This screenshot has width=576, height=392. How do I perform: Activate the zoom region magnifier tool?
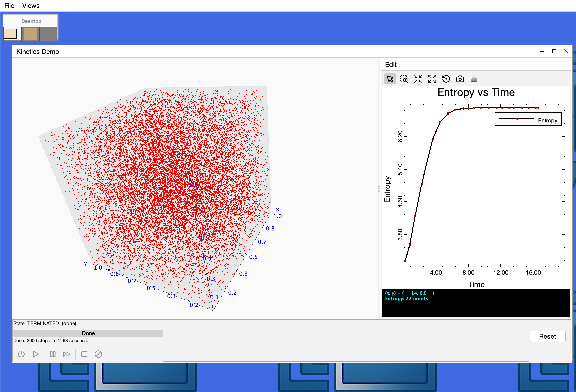pyautogui.click(x=404, y=79)
